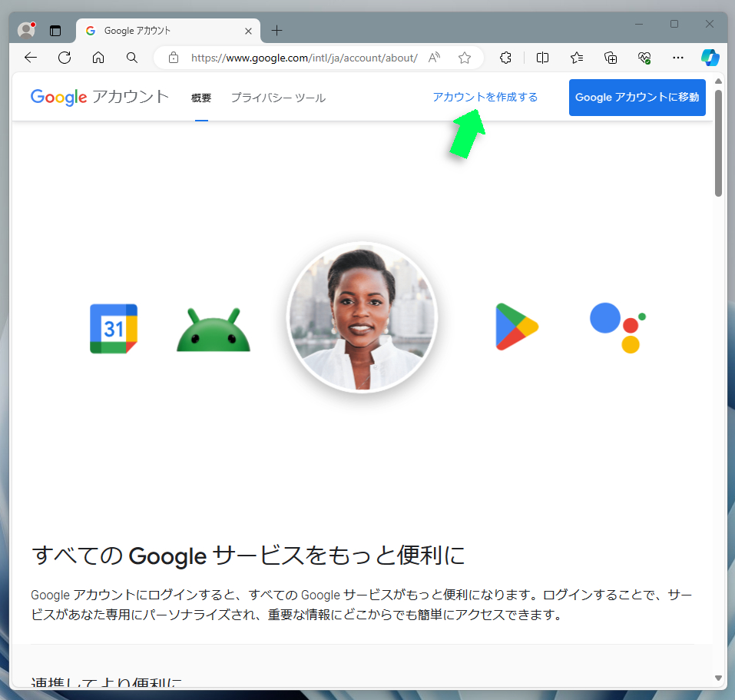Activate the read aloud icon

click(x=435, y=58)
